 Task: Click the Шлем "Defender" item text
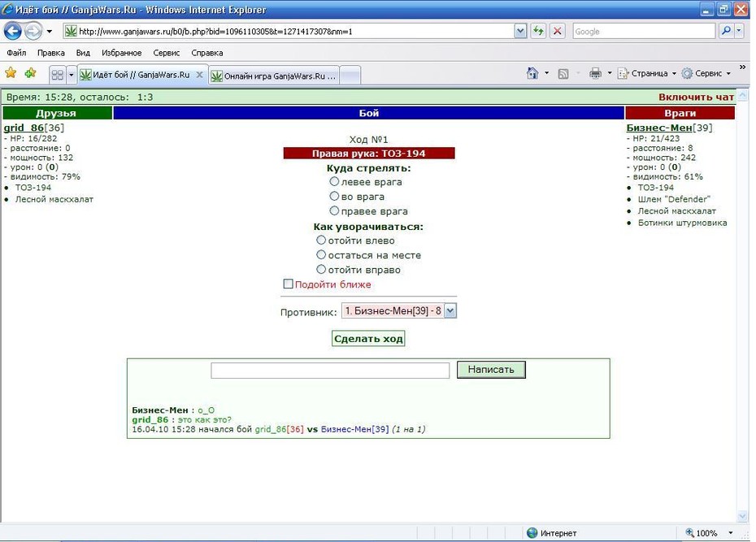tap(674, 199)
